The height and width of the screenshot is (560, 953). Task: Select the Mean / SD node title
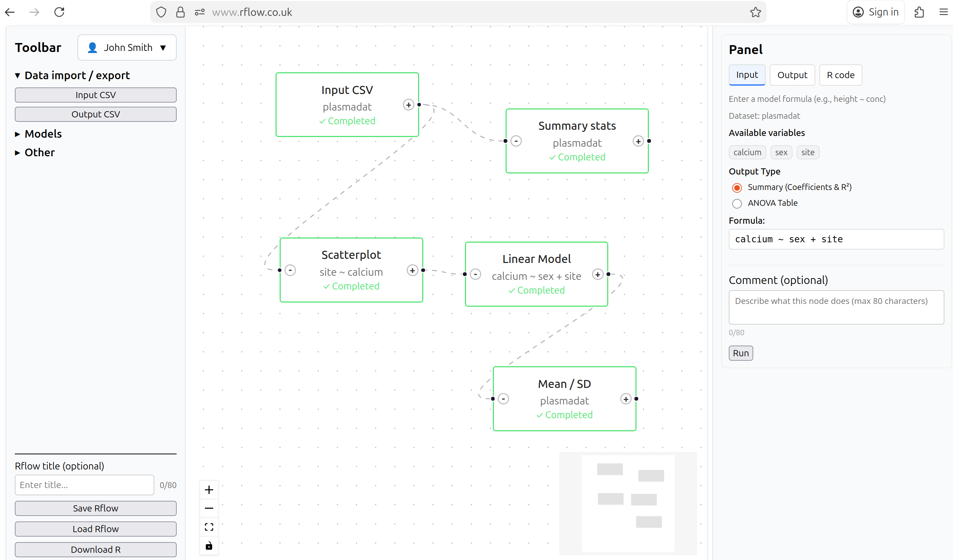tap(564, 384)
